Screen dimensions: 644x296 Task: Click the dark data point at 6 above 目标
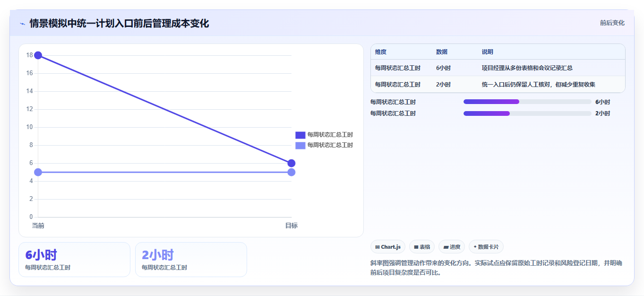(292, 163)
